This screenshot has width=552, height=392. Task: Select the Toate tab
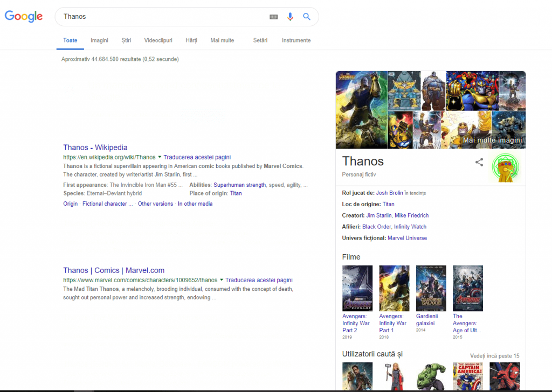click(x=70, y=40)
